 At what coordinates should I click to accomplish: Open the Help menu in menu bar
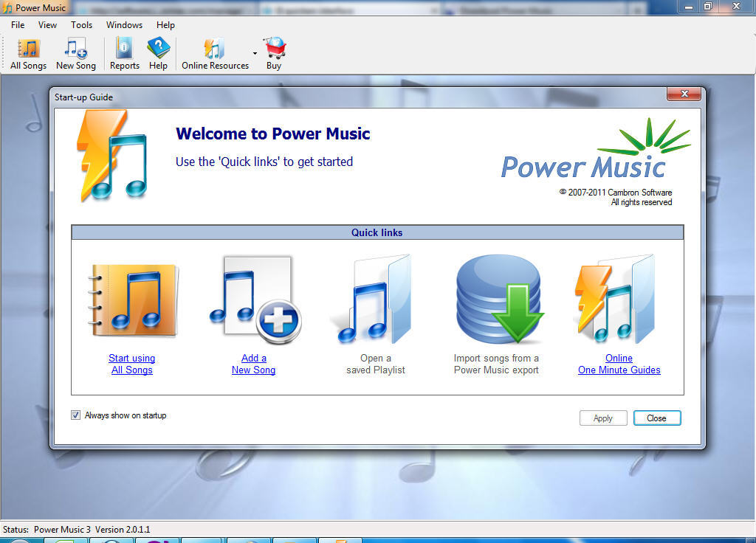pos(165,25)
